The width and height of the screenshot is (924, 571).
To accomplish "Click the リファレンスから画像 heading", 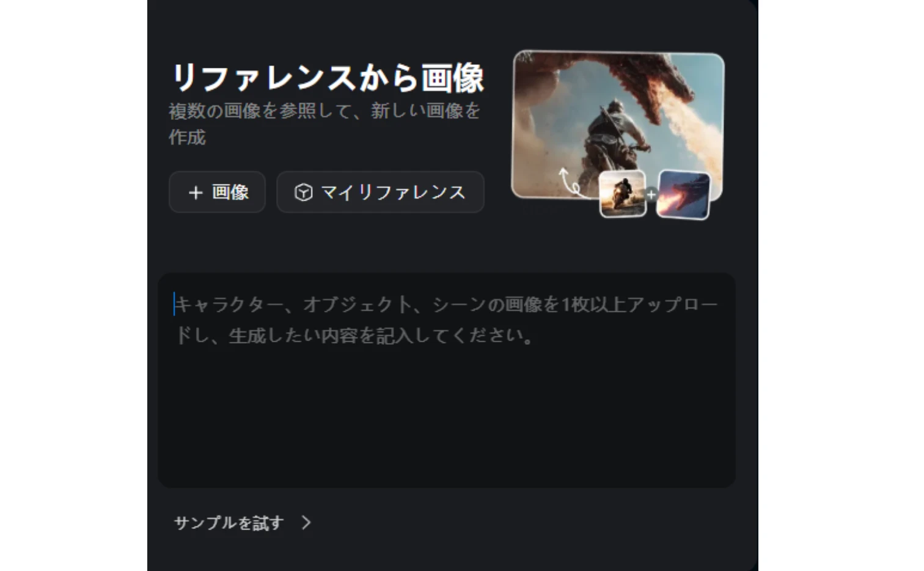I will [328, 78].
